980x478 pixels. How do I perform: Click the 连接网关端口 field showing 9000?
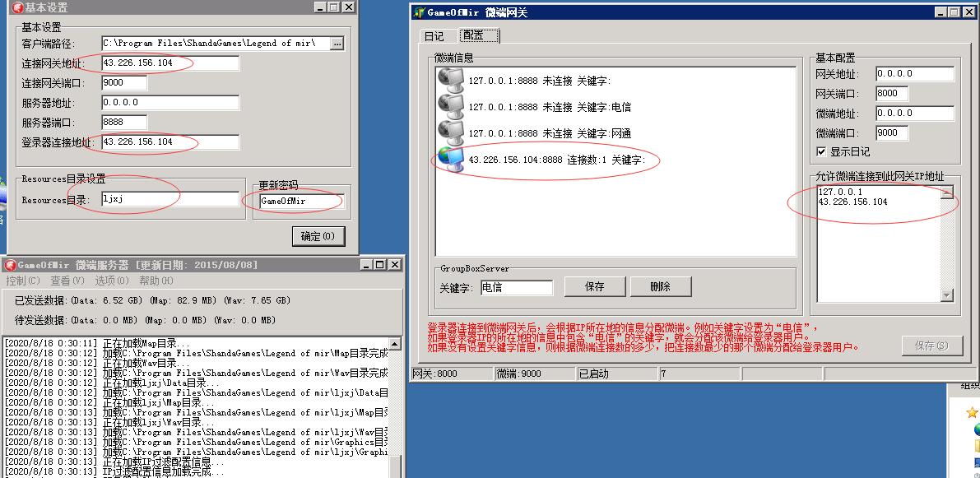point(124,82)
